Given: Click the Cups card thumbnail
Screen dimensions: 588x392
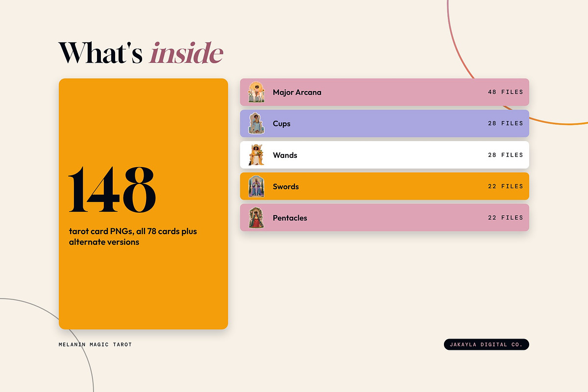Looking at the screenshot, I should point(256,123).
